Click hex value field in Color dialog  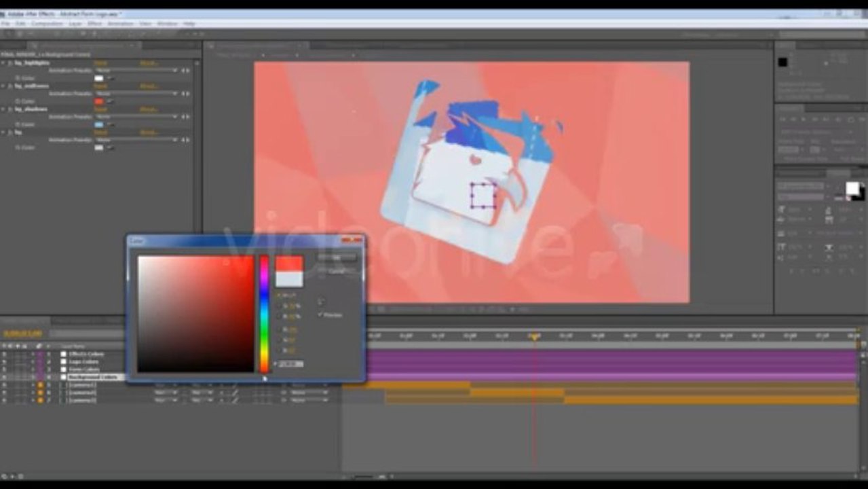coord(290,364)
